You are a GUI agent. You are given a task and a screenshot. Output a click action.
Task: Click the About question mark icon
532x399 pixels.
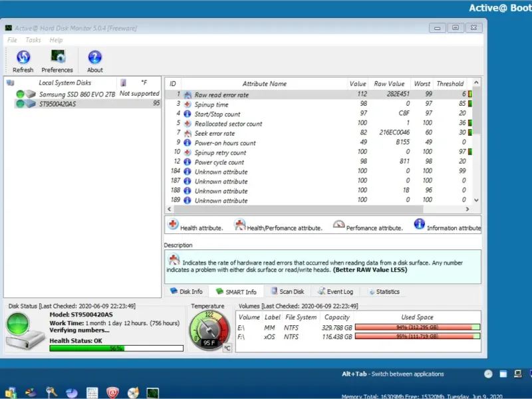(x=94, y=57)
